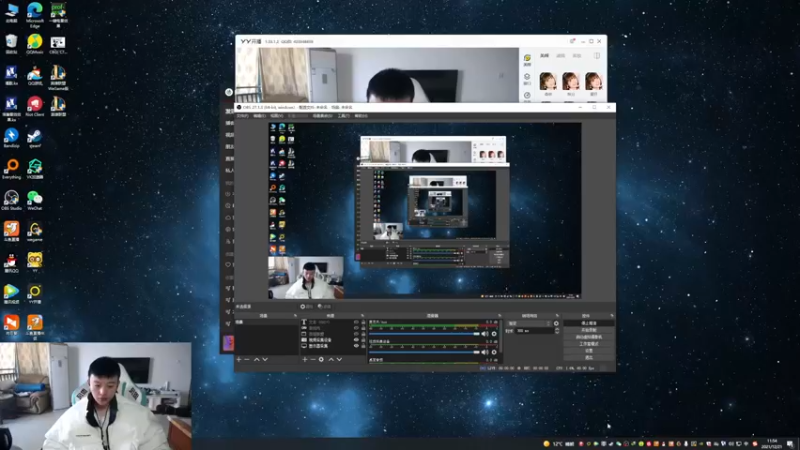Switch to 滤镜 tab in YY window
Image resolution: width=800 pixels, height=450 pixels.
tap(560, 56)
